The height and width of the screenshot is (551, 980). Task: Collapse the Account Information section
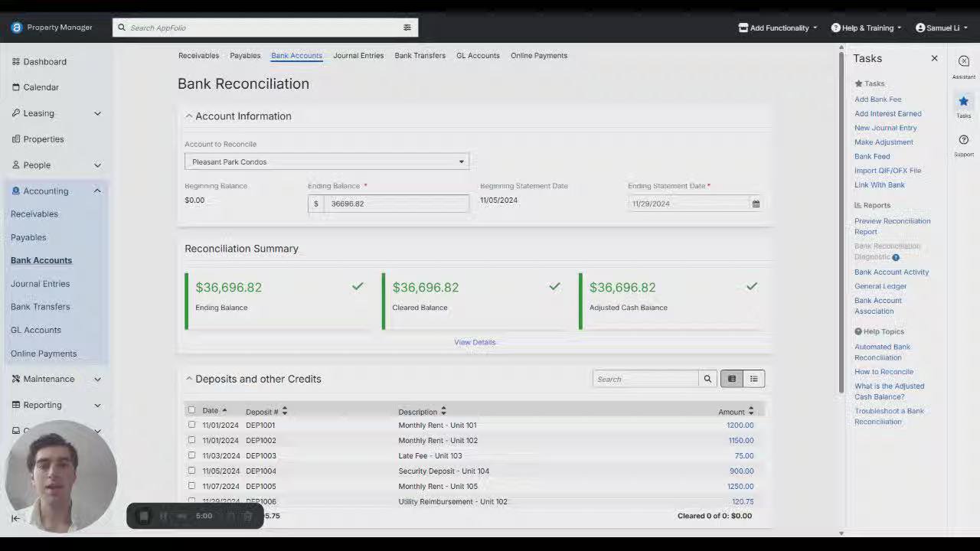pyautogui.click(x=189, y=116)
